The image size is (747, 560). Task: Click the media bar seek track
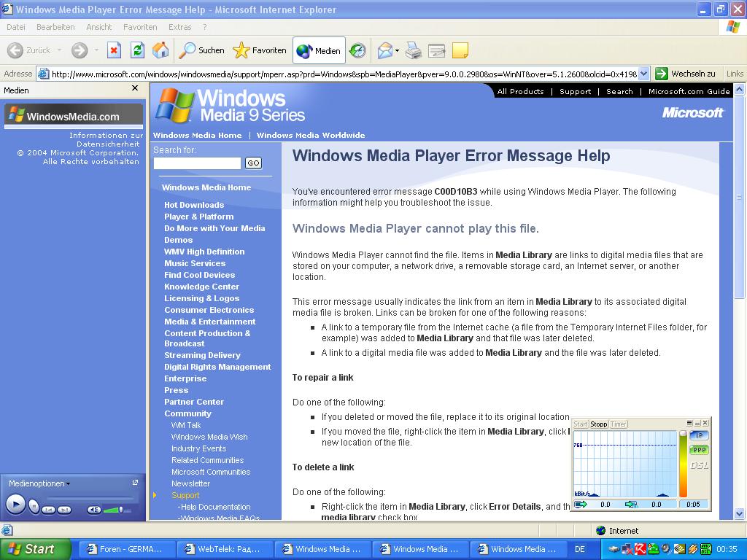(x=91, y=499)
